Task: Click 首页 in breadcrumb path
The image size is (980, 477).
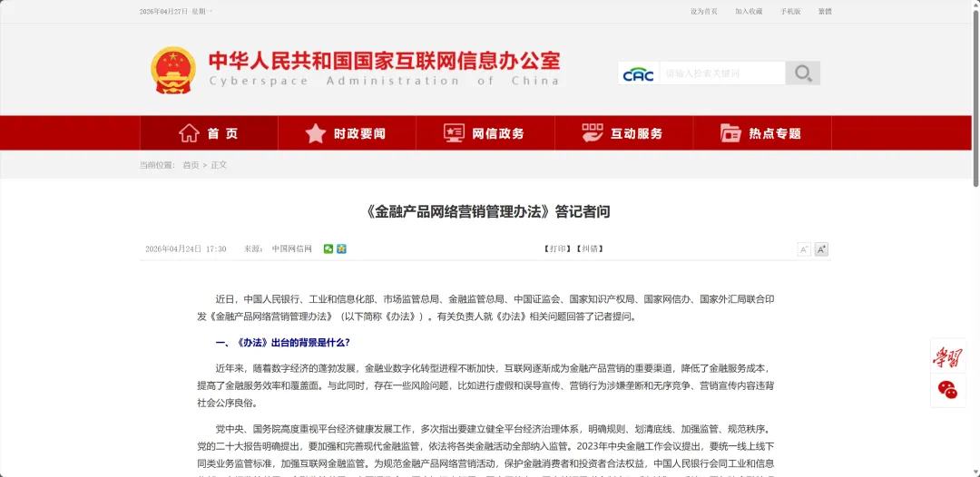Action: point(191,165)
